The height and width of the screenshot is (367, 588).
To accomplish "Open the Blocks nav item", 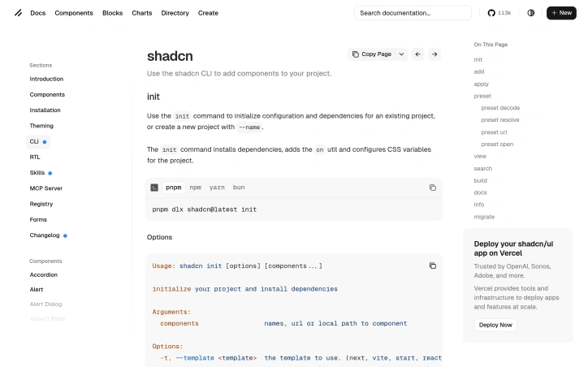I will click(x=113, y=13).
